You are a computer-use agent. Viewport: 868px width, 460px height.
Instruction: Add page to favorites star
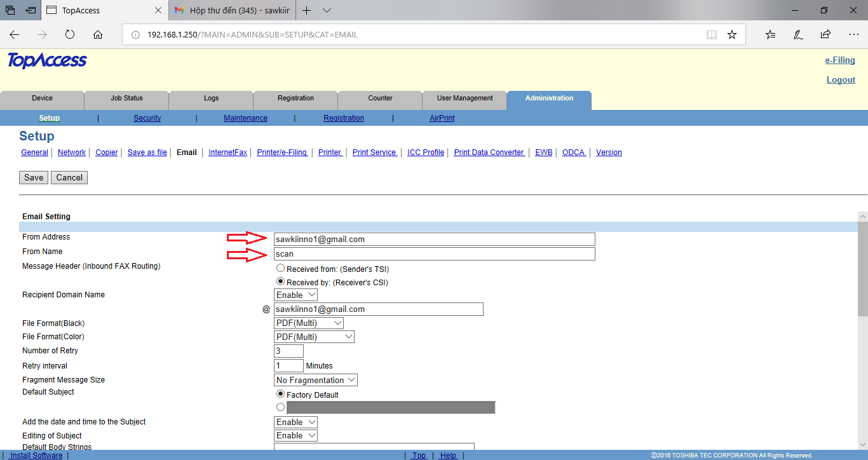coord(732,34)
